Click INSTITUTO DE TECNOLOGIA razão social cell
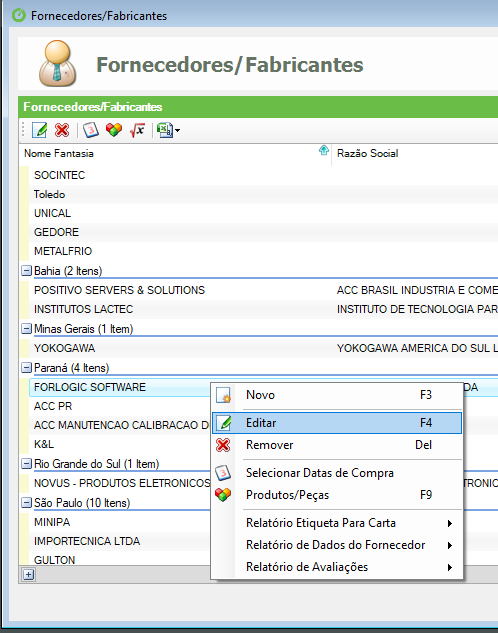 pyautogui.click(x=417, y=309)
